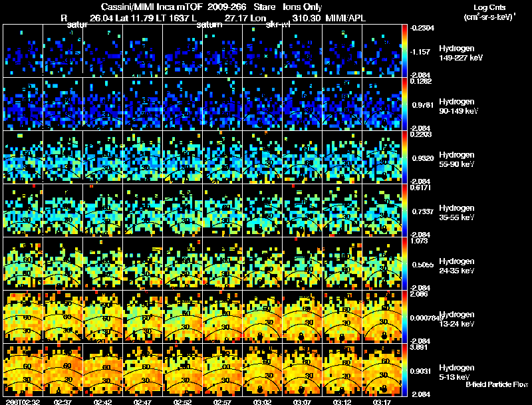Click the 'Hydrogen 13-24 keV' row label

pos(457,319)
